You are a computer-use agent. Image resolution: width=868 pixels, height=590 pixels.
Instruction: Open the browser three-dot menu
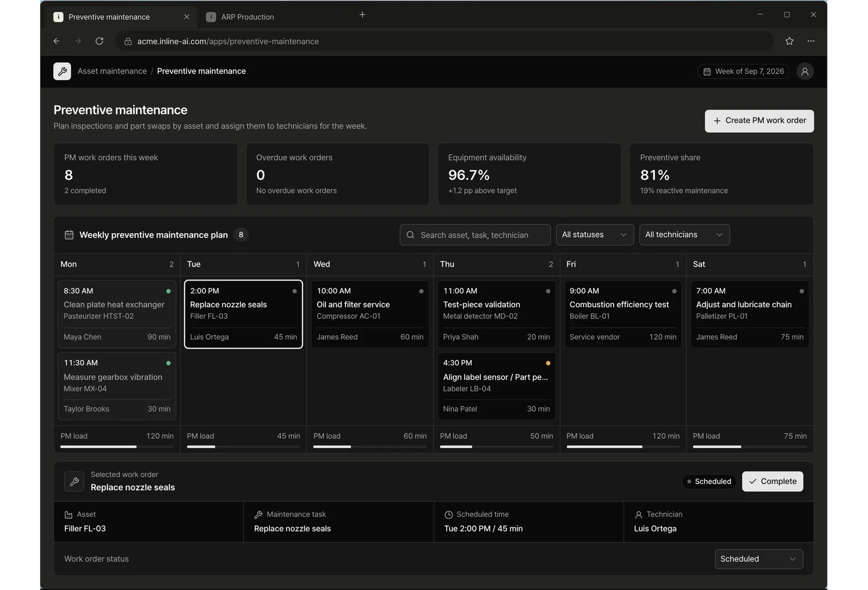(811, 41)
